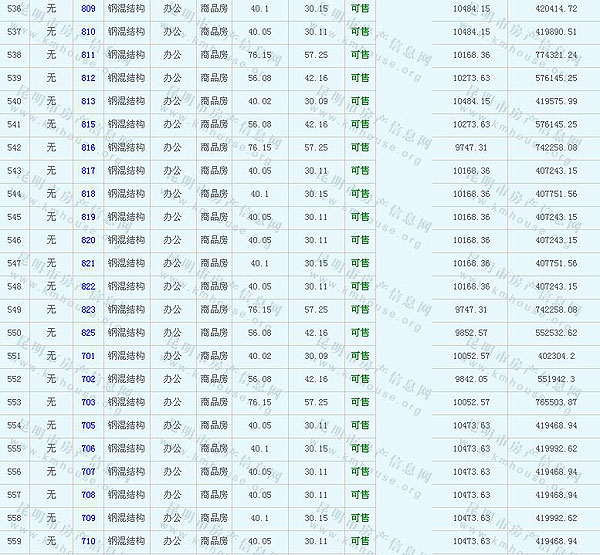600x555 pixels.
Task: Open details for room 812
Action: tap(88, 78)
